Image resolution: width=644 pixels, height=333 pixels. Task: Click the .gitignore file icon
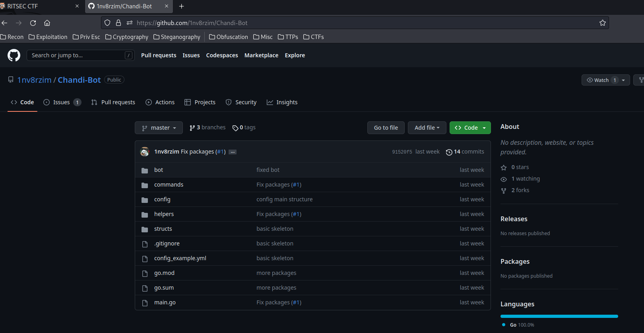coord(145,244)
